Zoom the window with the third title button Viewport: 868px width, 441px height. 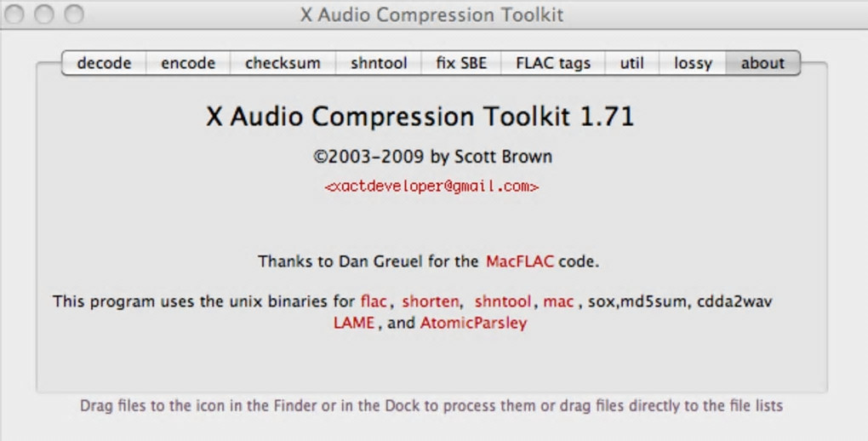tap(74, 14)
